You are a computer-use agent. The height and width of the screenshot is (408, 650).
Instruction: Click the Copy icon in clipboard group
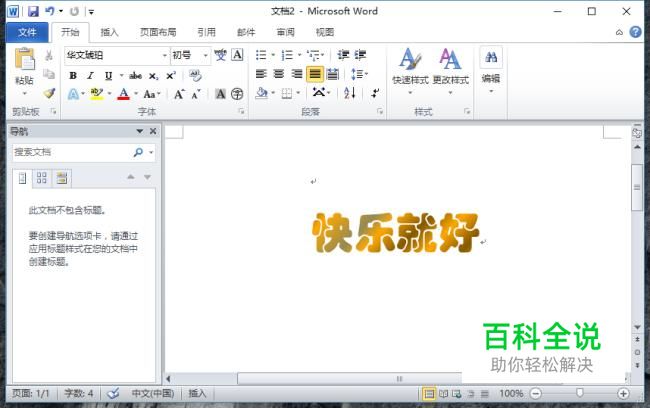pos(49,74)
